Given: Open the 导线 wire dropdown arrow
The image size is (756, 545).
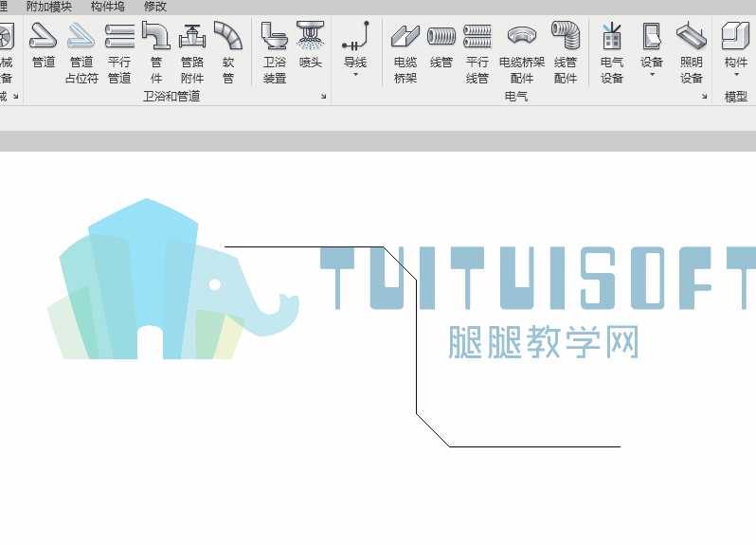Looking at the screenshot, I should (x=356, y=75).
